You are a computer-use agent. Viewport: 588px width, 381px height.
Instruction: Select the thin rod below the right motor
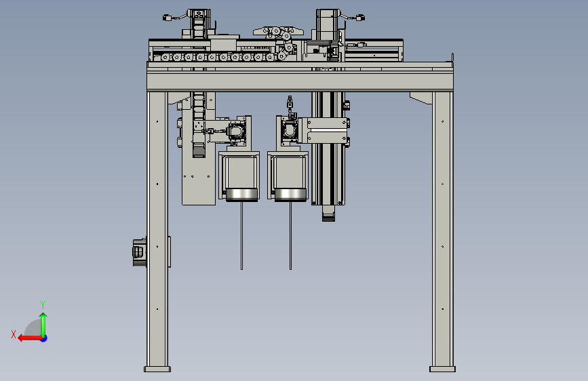coord(291,235)
